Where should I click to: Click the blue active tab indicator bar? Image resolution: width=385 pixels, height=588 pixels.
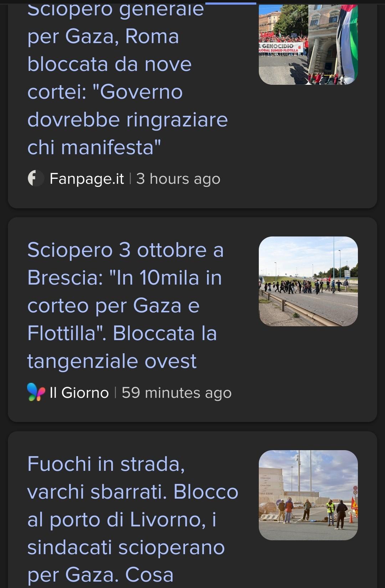tap(231, 3)
